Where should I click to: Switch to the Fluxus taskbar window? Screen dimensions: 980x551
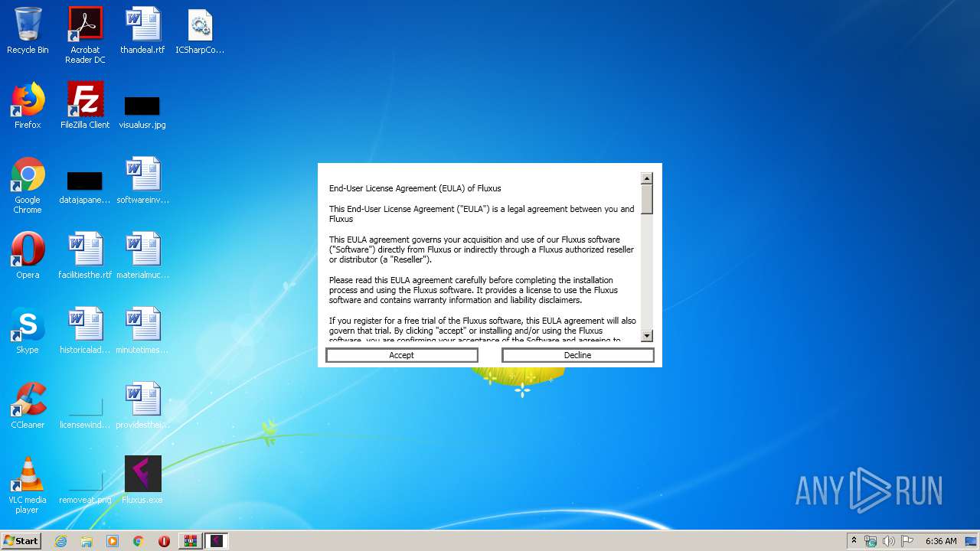(x=217, y=541)
